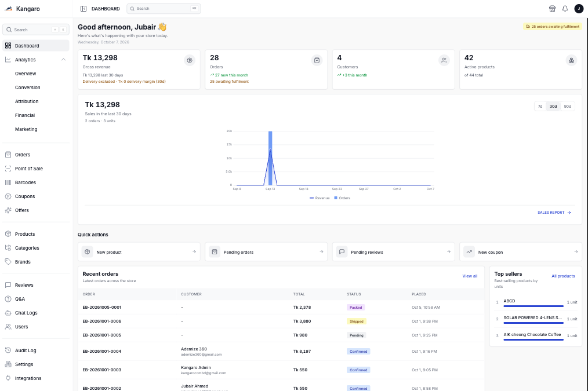
Task: Click the blue bar in sales chart
Action: click(270, 158)
